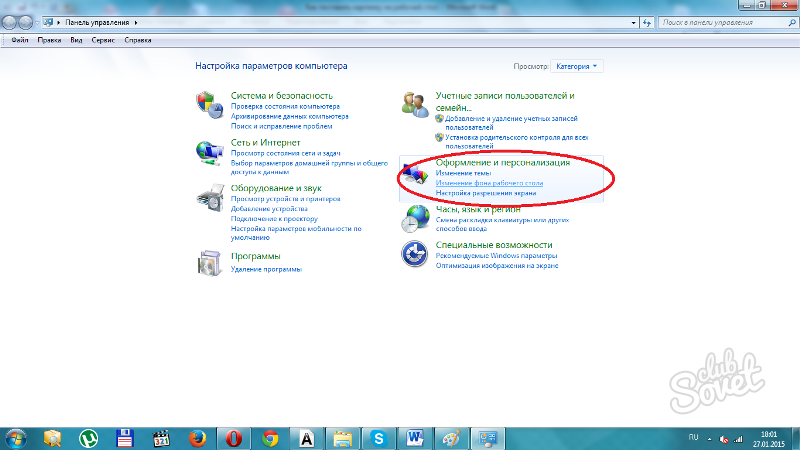Open the Сервис menu
Viewport: 800px width, 450px height.
pos(103,41)
